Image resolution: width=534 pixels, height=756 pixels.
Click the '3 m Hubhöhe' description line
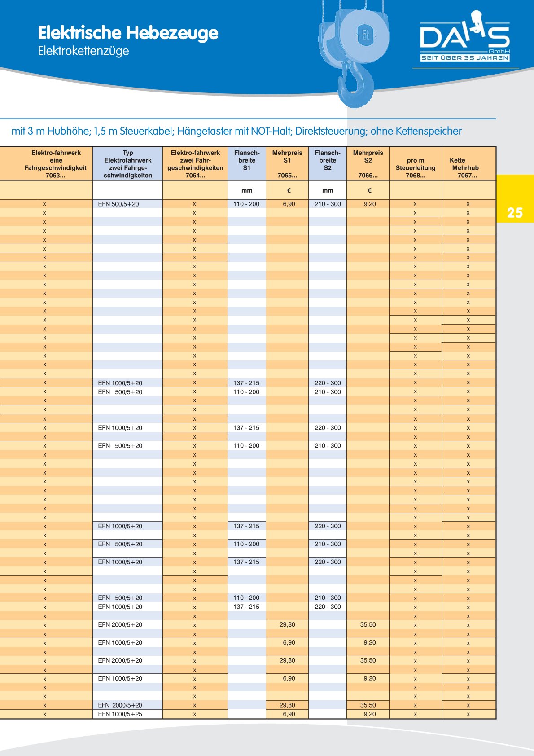coord(236,131)
